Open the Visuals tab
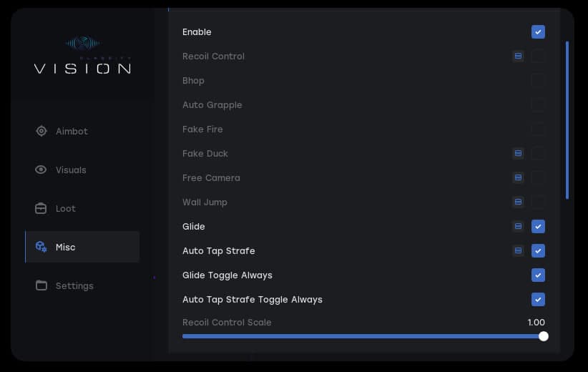Screen dimensions: 588x372 pos(71,170)
